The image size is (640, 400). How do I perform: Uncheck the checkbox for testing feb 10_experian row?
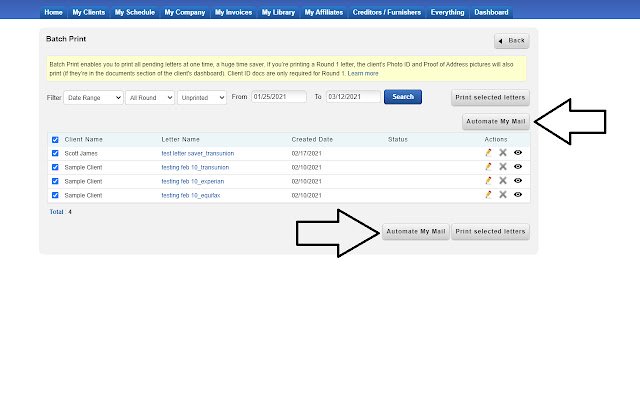tap(55, 181)
